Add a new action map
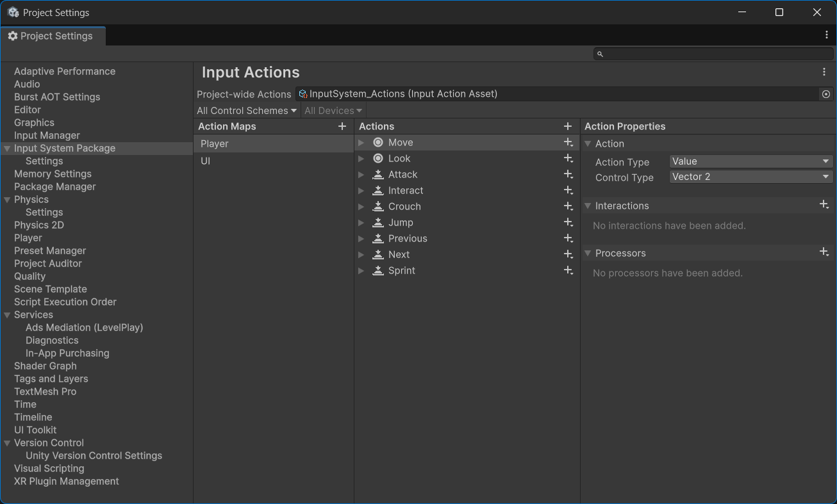 coord(342,126)
